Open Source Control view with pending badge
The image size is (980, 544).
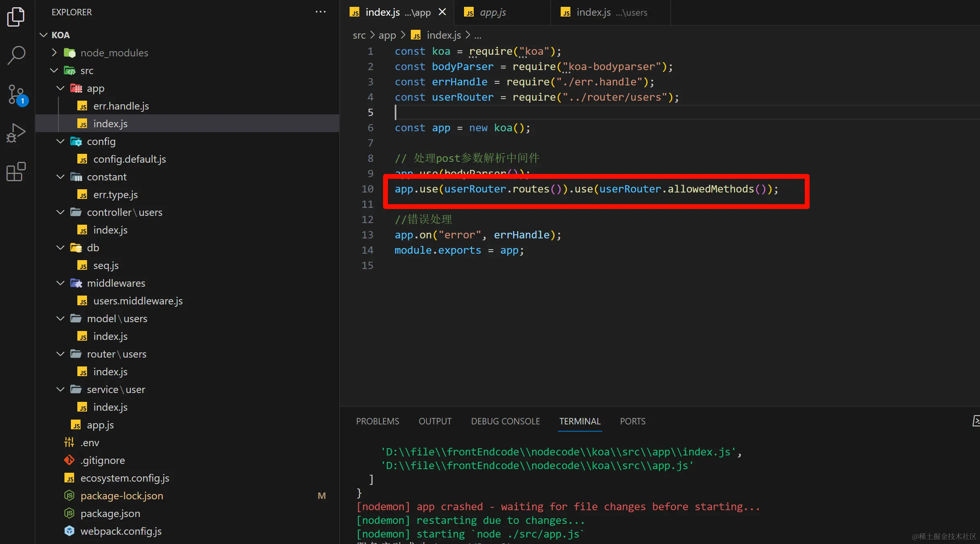click(17, 95)
